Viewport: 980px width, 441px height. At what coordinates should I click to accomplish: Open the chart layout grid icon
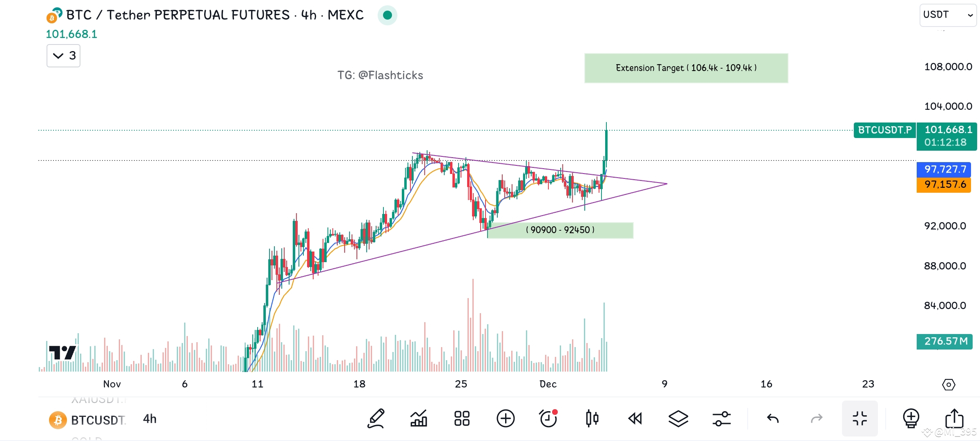462,419
